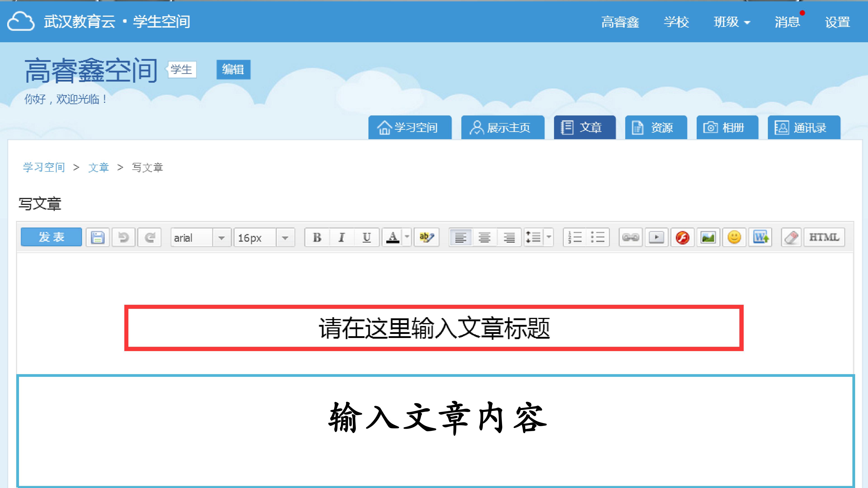This screenshot has width=868, height=488.
Task: Insert an image into the article
Action: pos(708,237)
